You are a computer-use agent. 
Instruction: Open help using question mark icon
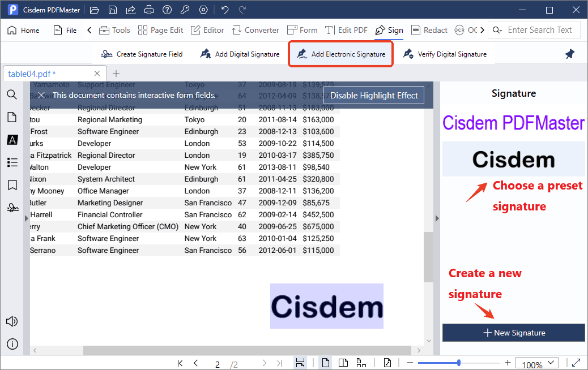(x=167, y=10)
